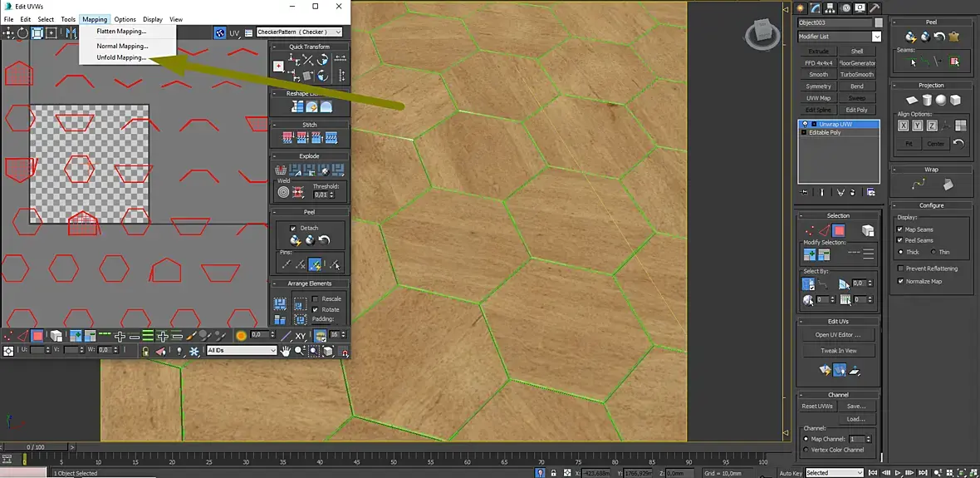
Task: Click the Straighten Selection icon in Reshape Elements
Action: (x=296, y=107)
